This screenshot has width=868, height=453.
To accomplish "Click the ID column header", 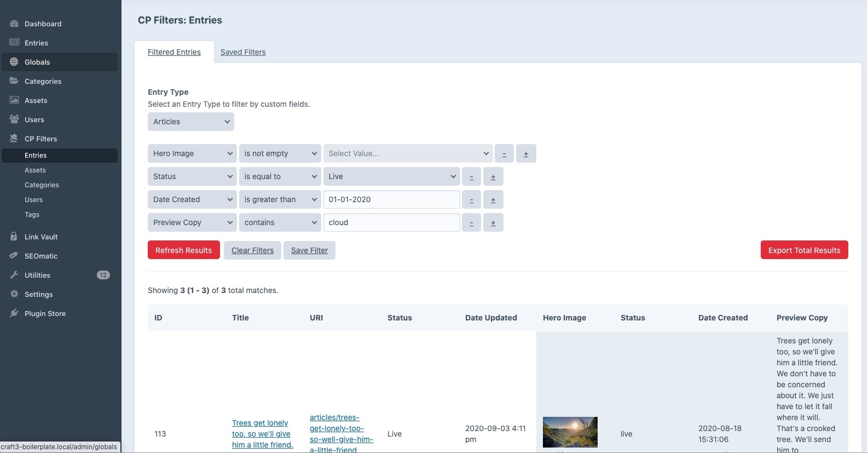I will [158, 318].
